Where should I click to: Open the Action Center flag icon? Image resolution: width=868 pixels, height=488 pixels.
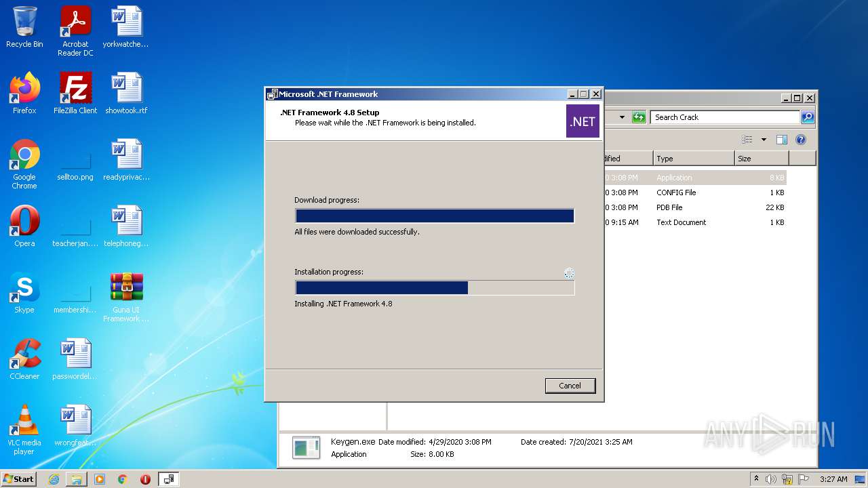coord(804,479)
